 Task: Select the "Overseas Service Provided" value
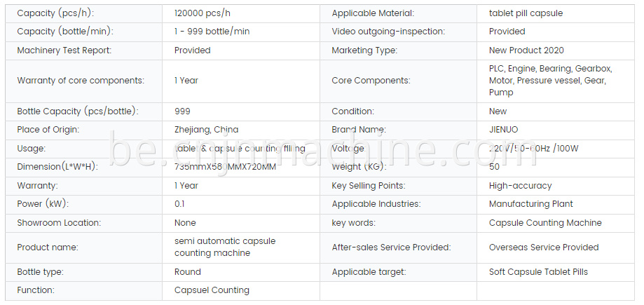[544, 248]
